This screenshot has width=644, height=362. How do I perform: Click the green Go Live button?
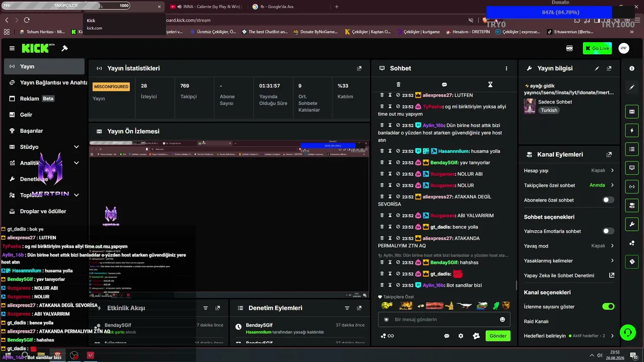pos(597,48)
